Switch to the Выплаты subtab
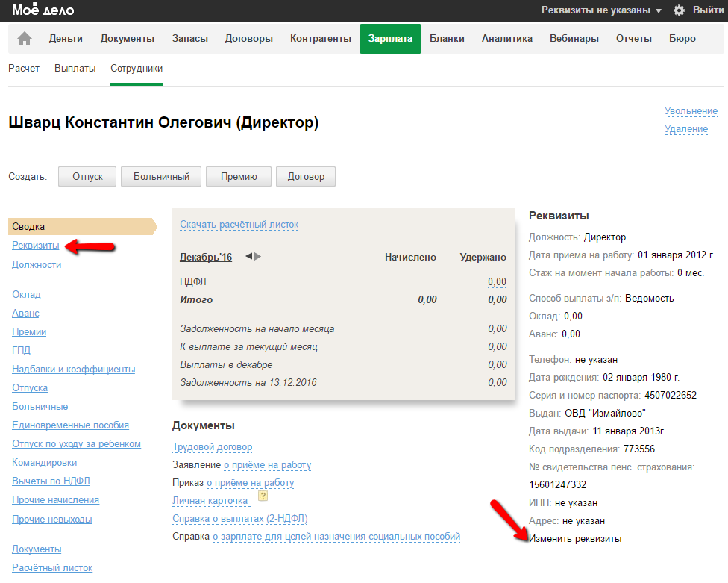Image resolution: width=728 pixels, height=583 pixels. [x=75, y=69]
